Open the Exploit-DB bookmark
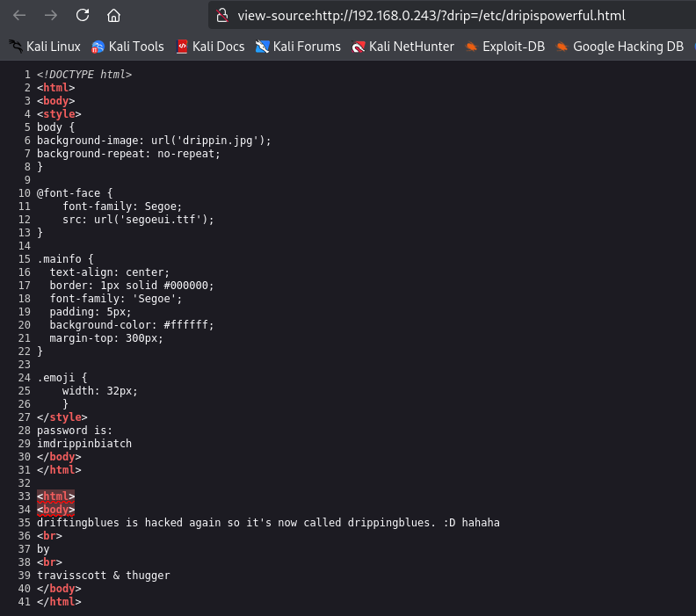 click(x=505, y=47)
